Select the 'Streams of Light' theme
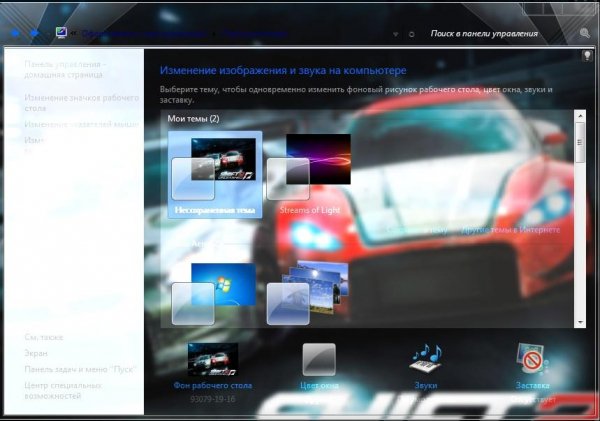600x421 pixels. point(310,175)
